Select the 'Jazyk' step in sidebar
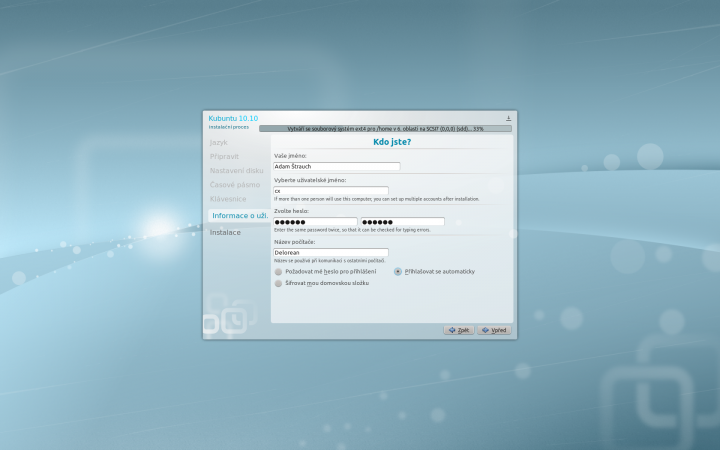 [219, 143]
